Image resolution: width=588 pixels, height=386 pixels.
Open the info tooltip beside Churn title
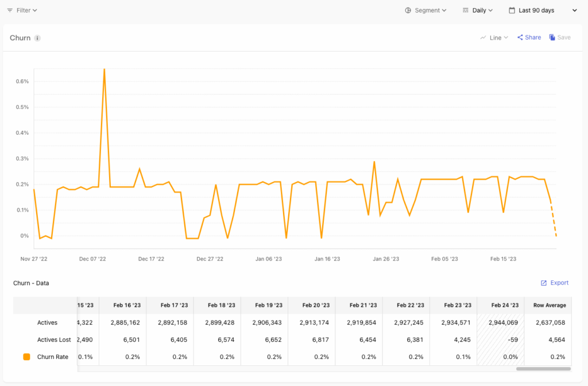37,37
